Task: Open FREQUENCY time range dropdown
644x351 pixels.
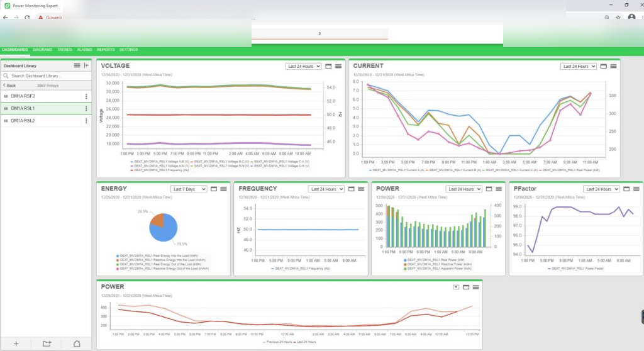Action: [326, 189]
